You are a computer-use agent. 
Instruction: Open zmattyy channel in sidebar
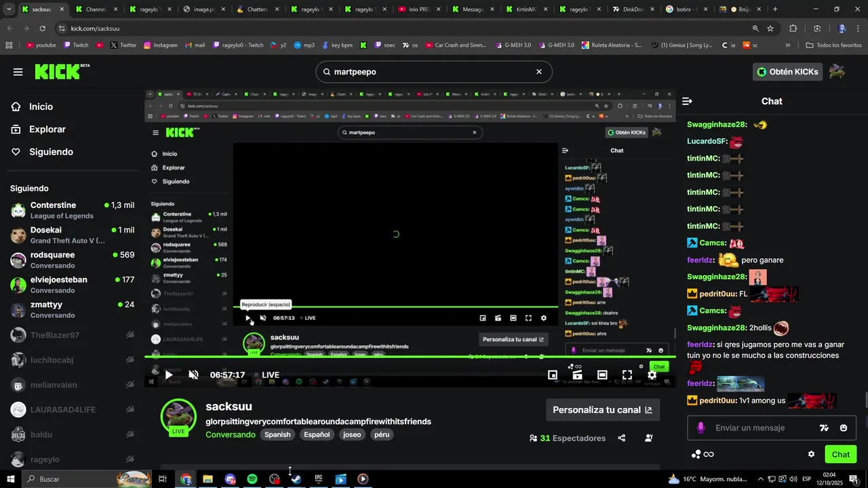(x=73, y=310)
